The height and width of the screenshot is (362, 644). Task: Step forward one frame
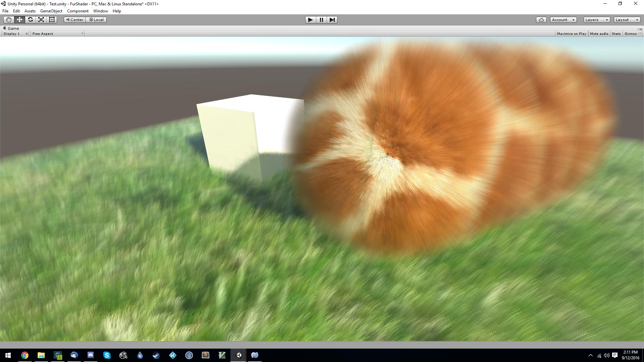click(332, 20)
